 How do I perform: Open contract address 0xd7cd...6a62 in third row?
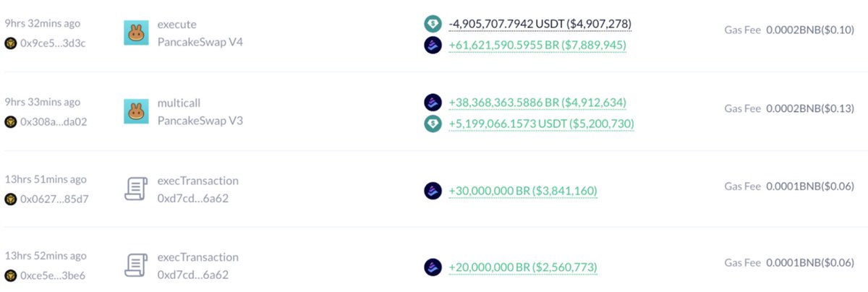coord(193,198)
